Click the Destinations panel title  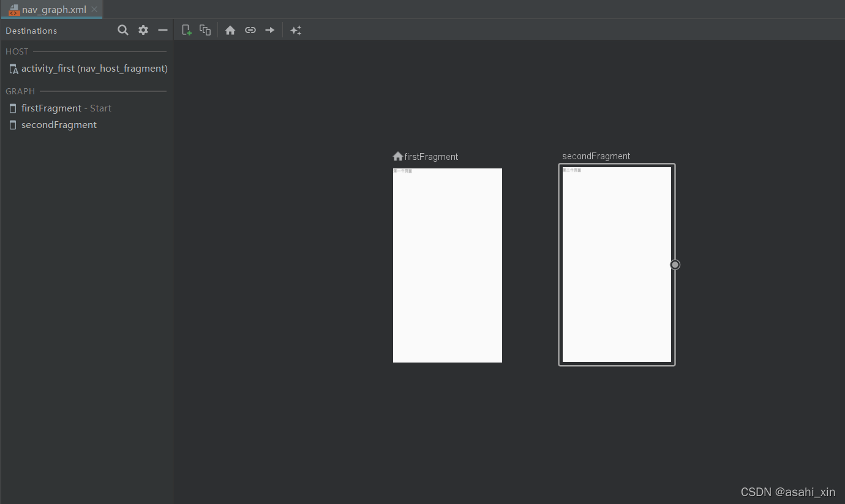[x=31, y=31]
